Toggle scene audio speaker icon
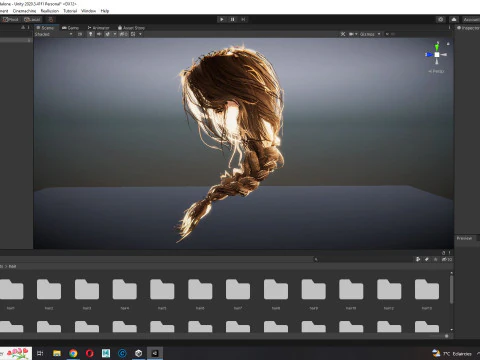480x360 pixels. click(x=99, y=34)
